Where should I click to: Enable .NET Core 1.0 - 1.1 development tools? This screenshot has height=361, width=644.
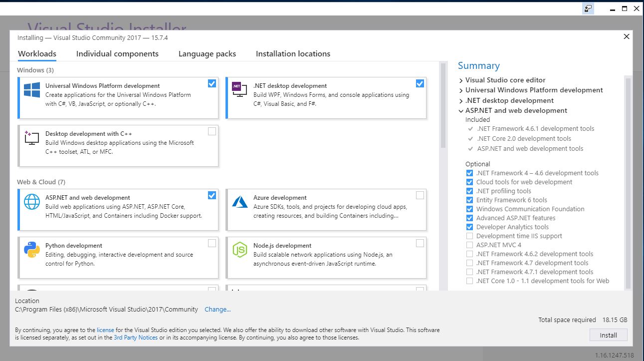click(469, 281)
